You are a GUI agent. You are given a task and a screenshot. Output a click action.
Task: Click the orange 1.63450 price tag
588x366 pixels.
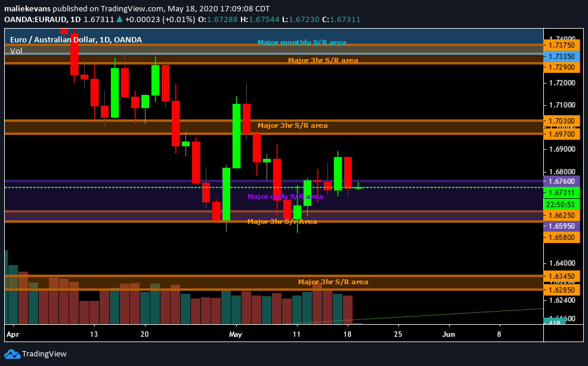coord(561,276)
